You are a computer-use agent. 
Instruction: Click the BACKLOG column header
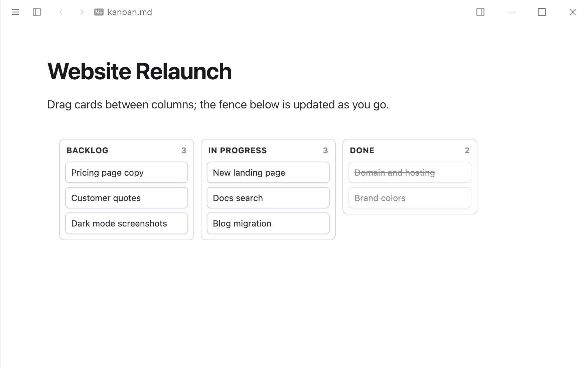pyautogui.click(x=88, y=151)
